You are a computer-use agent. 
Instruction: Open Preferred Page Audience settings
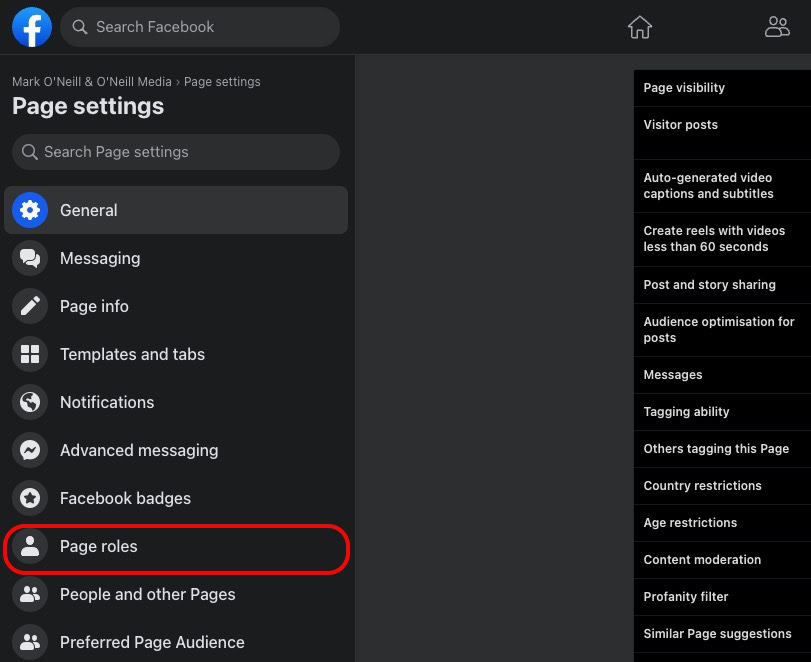point(152,643)
